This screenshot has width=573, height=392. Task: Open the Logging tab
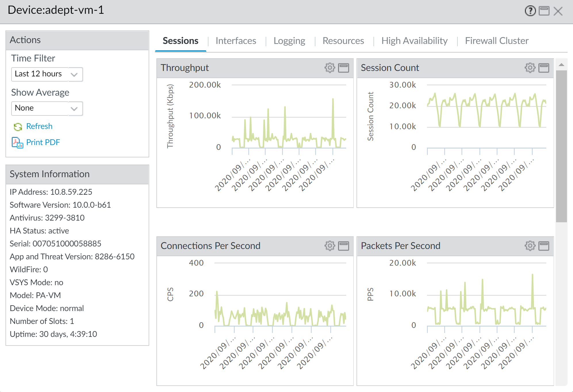(289, 41)
